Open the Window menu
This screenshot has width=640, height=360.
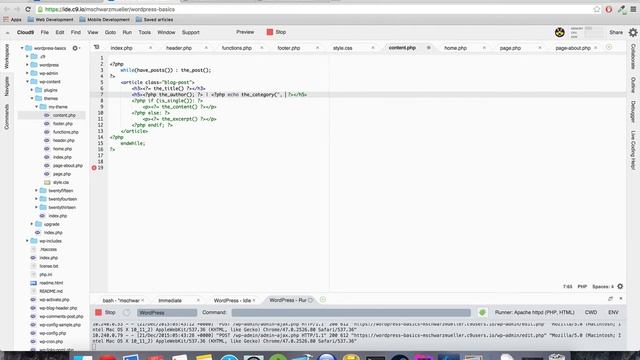[166, 32]
